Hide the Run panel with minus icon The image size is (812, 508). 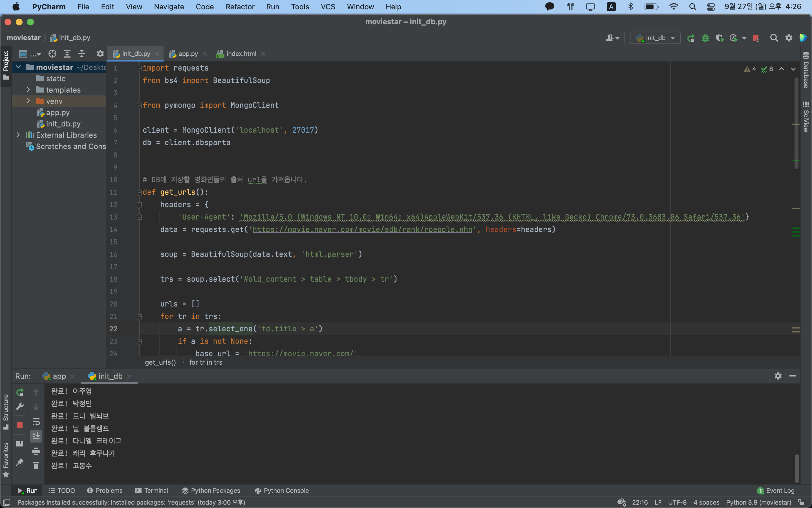[x=793, y=376]
